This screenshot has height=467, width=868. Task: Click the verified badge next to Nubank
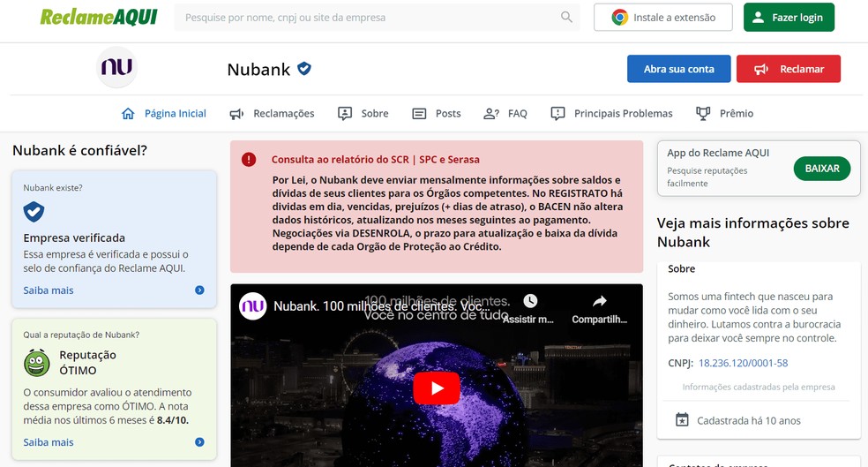coord(304,69)
